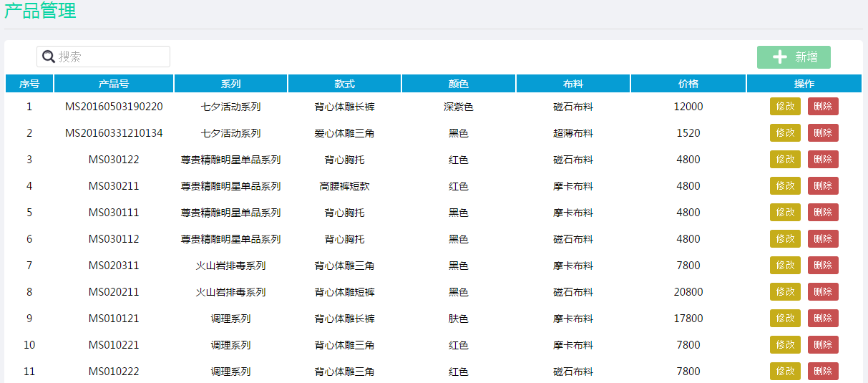Click 肤色 color cell
This screenshot has width=868, height=383.
(459, 319)
